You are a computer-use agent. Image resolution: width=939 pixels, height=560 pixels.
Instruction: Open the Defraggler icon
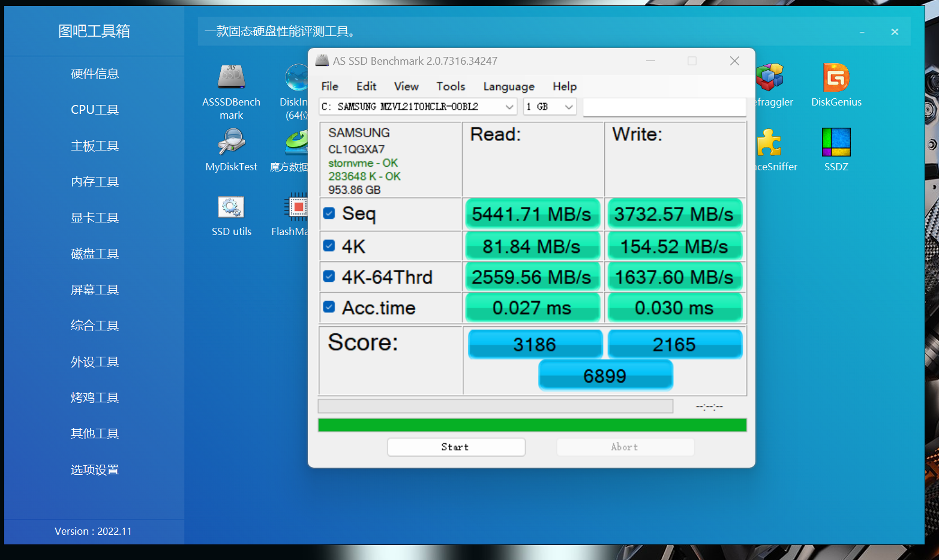770,78
